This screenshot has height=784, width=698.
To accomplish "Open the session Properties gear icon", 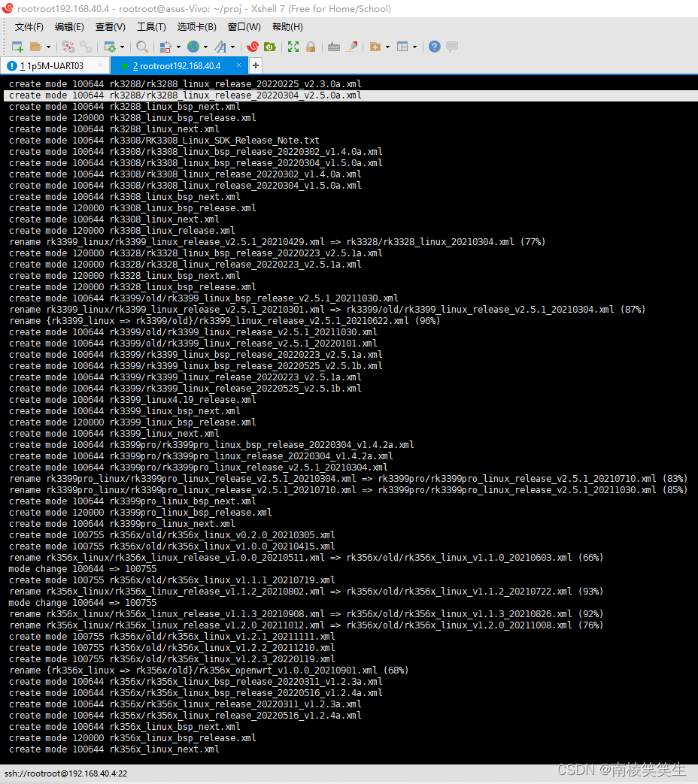I will pos(110,47).
